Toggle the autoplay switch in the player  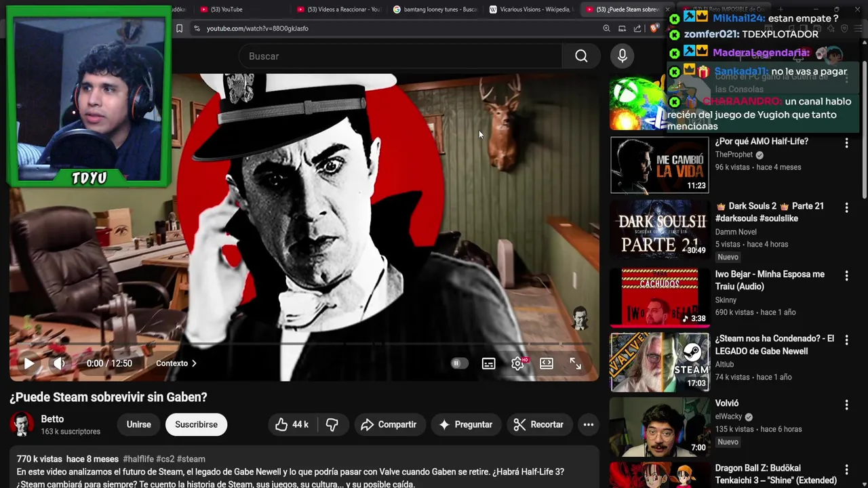click(x=459, y=363)
